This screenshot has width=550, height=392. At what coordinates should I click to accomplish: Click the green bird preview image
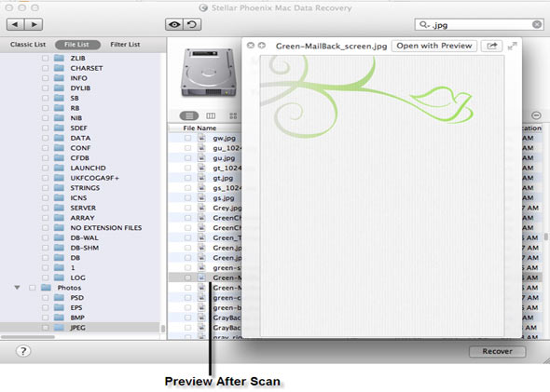pyautogui.click(x=382, y=196)
